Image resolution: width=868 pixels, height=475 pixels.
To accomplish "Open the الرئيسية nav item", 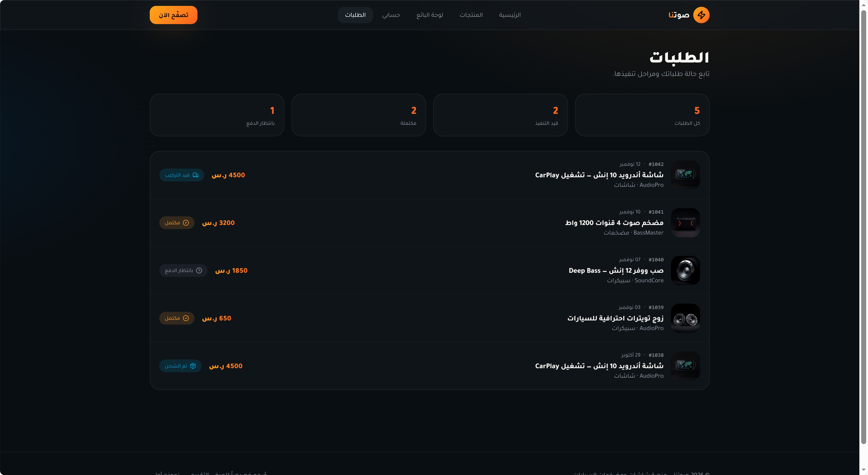I will click(510, 15).
